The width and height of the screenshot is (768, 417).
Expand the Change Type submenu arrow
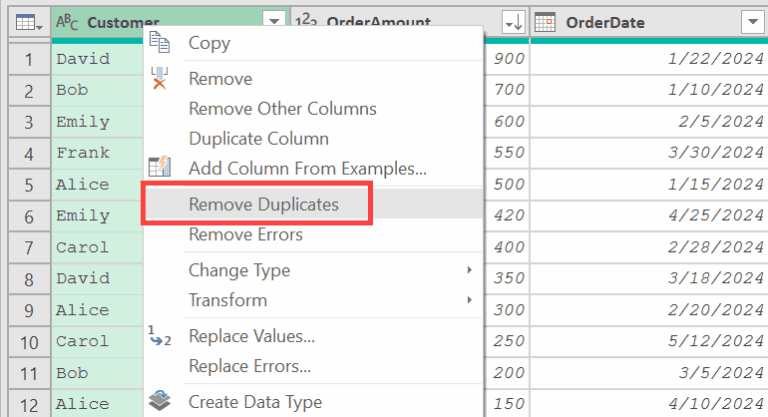(x=469, y=270)
